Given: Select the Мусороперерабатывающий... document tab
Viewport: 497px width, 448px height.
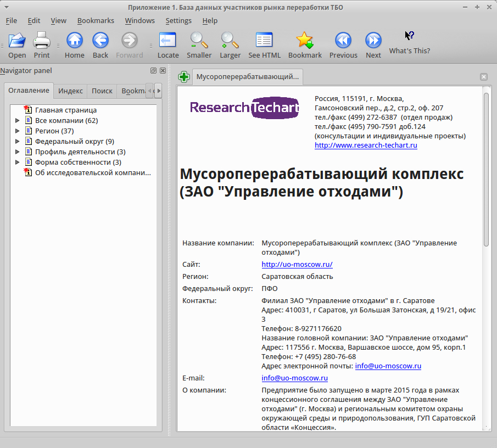Looking at the screenshot, I should tap(248, 77).
